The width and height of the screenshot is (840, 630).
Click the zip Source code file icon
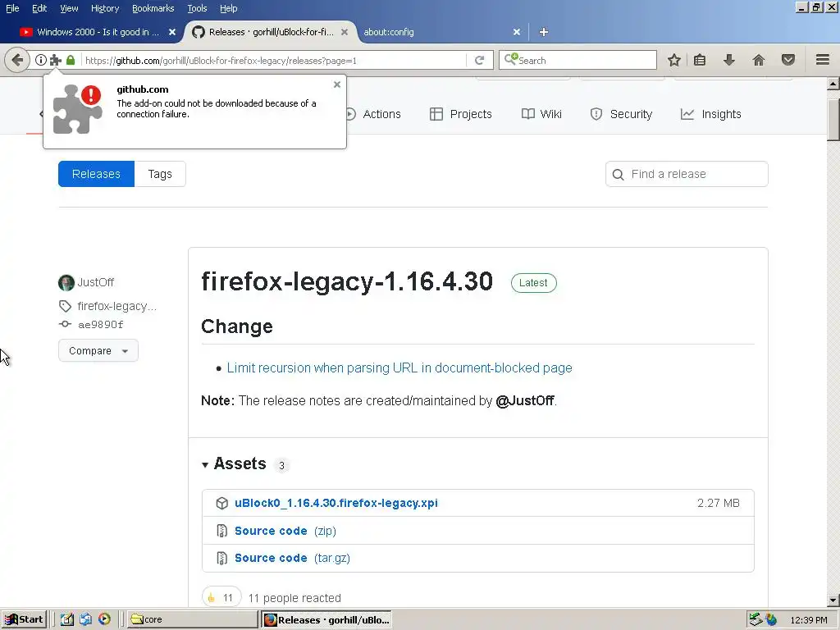click(221, 531)
